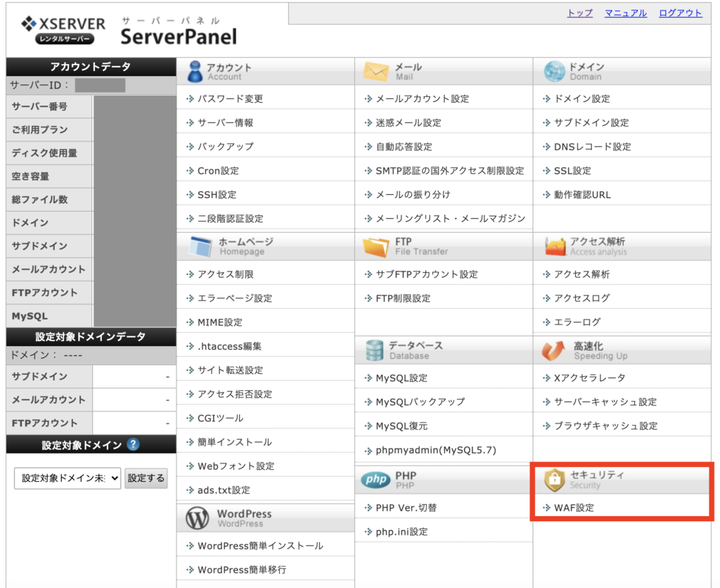Image resolution: width=720 pixels, height=588 pixels.
Task: Click the Account person icon
Action: 195,72
